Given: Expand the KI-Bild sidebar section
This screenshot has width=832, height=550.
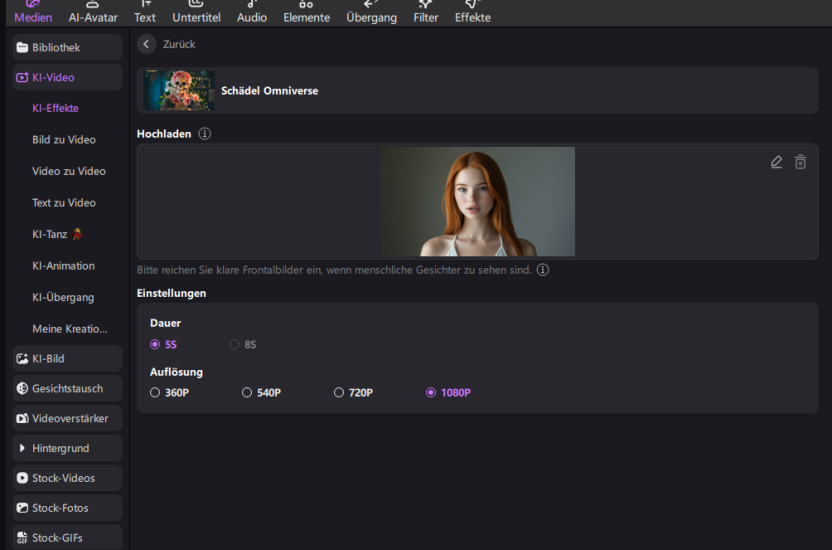Looking at the screenshot, I should pyautogui.click(x=67, y=358).
